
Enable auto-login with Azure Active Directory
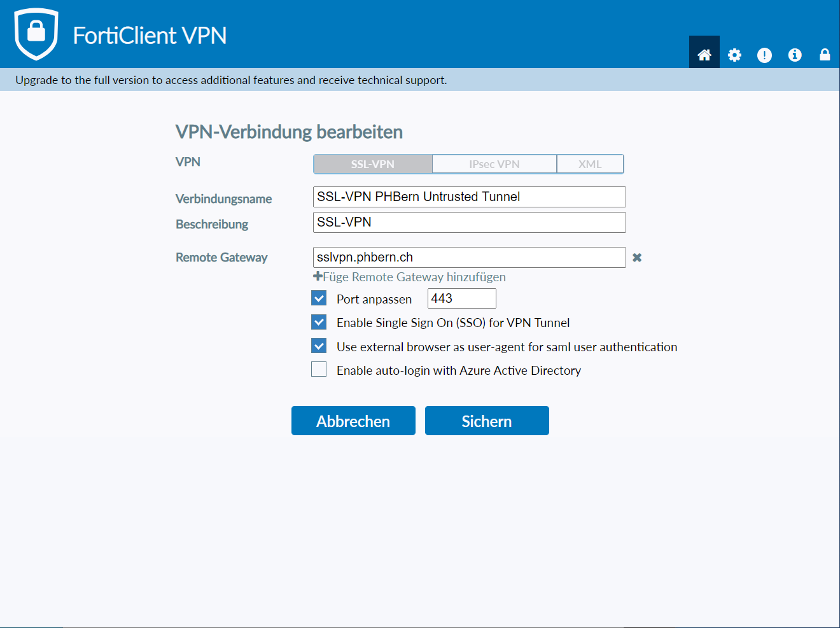318,369
